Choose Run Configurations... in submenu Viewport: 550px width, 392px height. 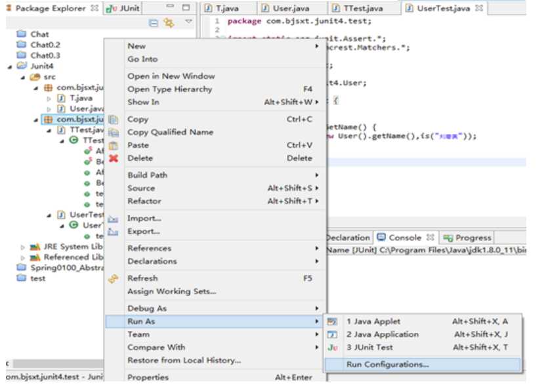click(x=422, y=364)
